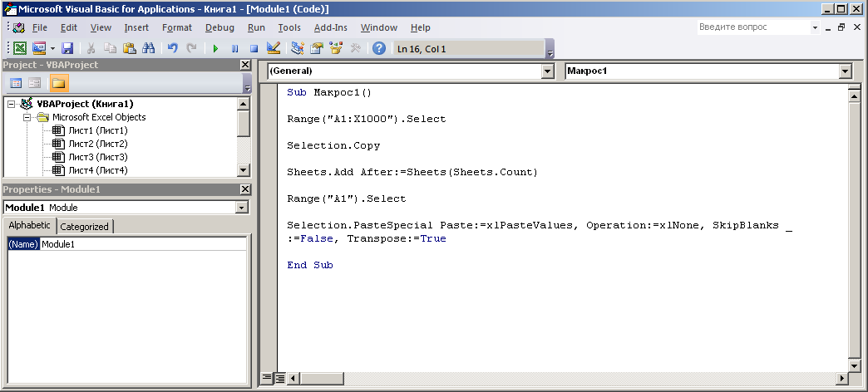Screen dimensions: 868x392
Task: Open the Help menu
Action: point(421,27)
